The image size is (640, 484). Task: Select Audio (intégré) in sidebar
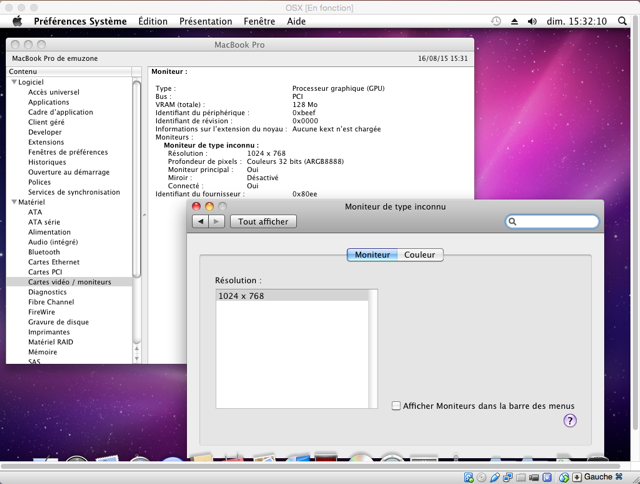click(x=53, y=242)
